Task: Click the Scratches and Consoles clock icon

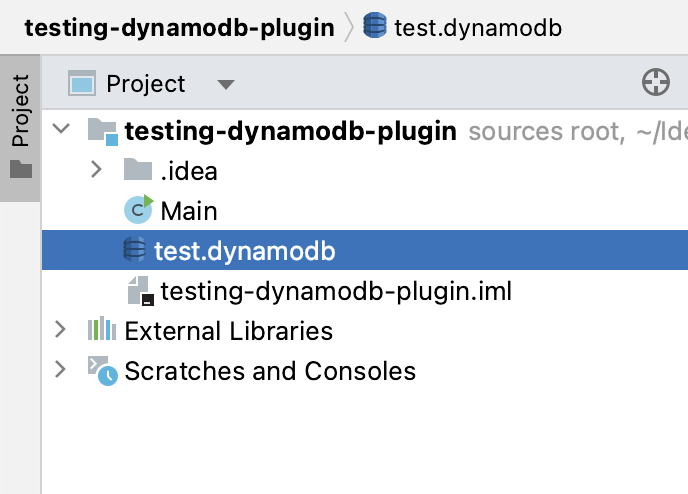Action: pos(103,371)
